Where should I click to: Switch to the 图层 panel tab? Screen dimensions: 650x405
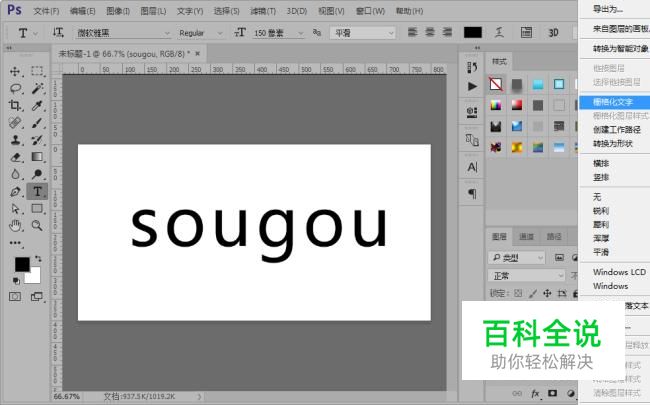pos(499,236)
